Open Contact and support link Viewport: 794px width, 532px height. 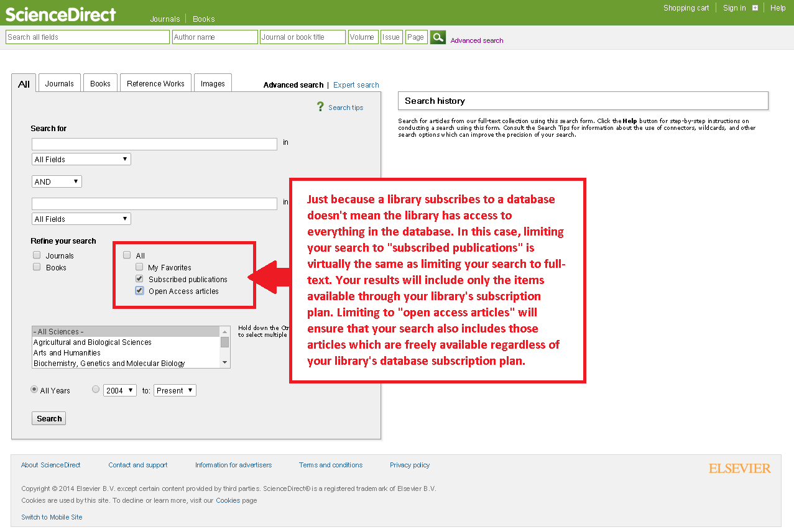click(x=138, y=465)
